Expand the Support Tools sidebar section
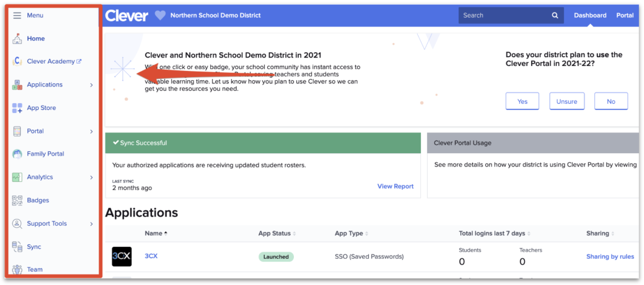 (46, 223)
